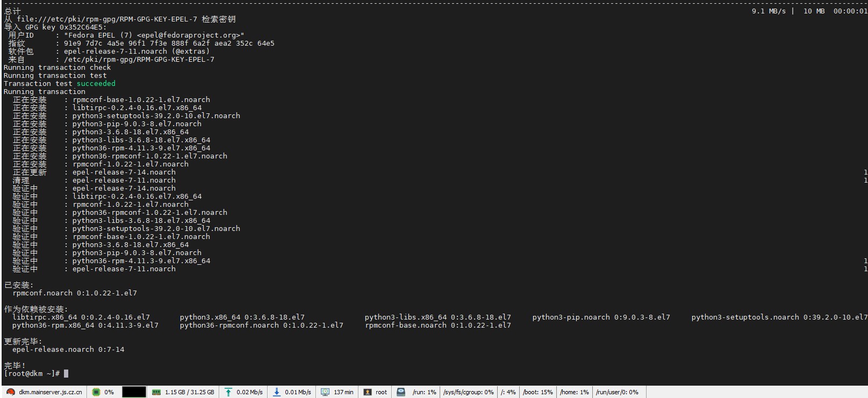Click the terminal cursor after [root@dkm ~]#
The width and height of the screenshot is (868, 398).
66,373
